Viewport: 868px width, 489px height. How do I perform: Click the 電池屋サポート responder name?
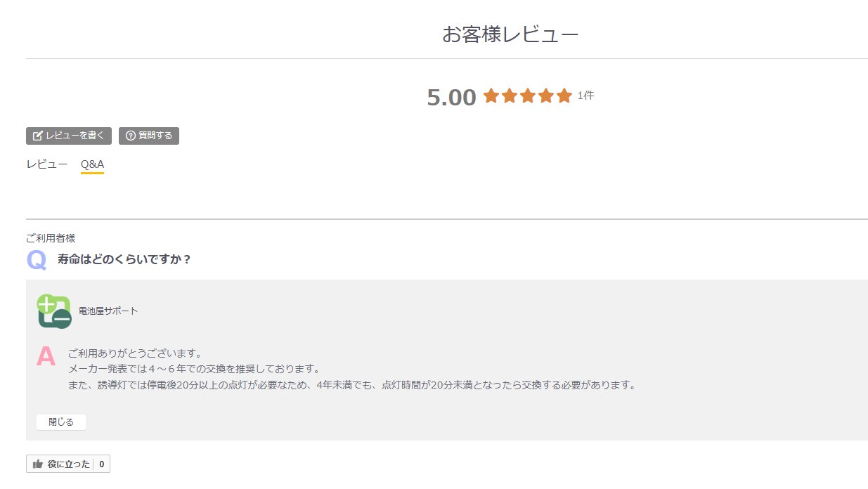108,311
